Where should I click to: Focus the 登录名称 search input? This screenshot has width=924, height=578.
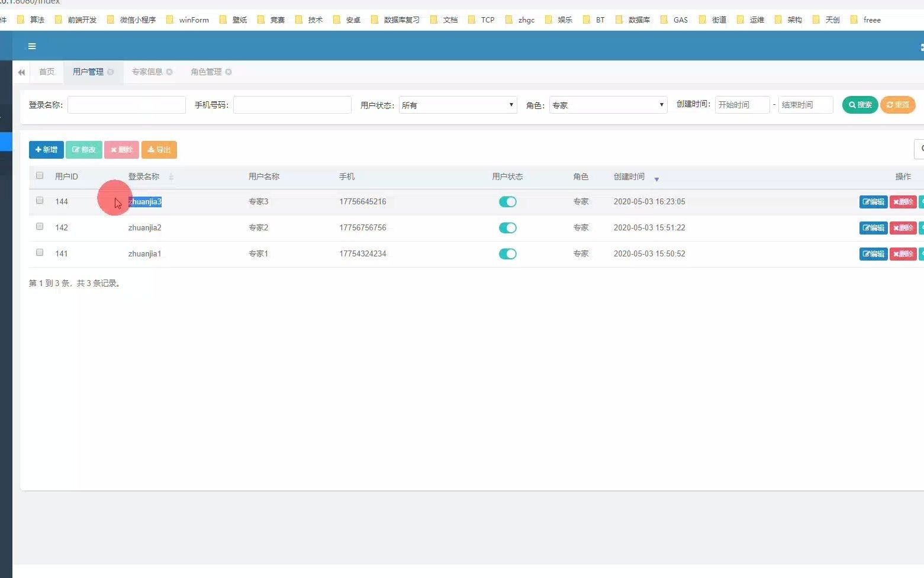(127, 105)
